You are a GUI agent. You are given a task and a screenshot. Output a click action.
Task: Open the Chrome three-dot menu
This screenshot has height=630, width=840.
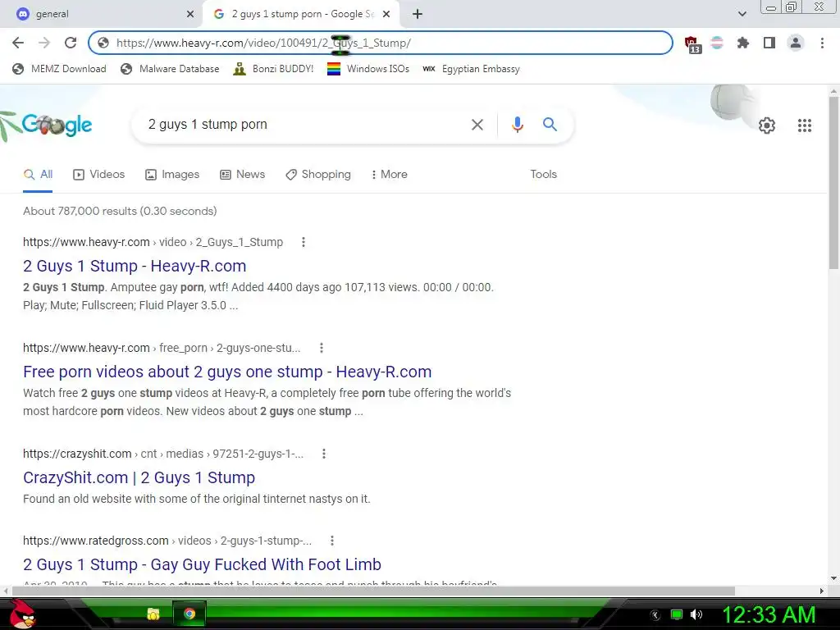coord(822,43)
